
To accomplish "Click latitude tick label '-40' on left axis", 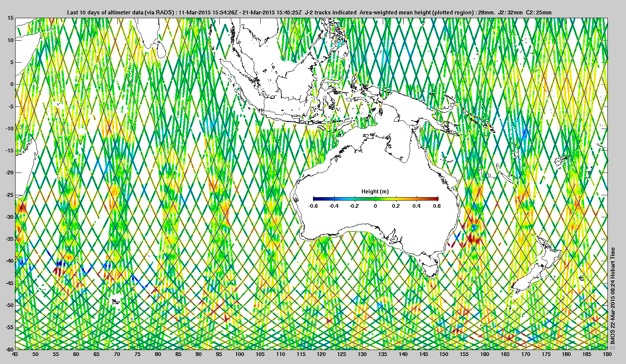I will [x=9, y=261].
